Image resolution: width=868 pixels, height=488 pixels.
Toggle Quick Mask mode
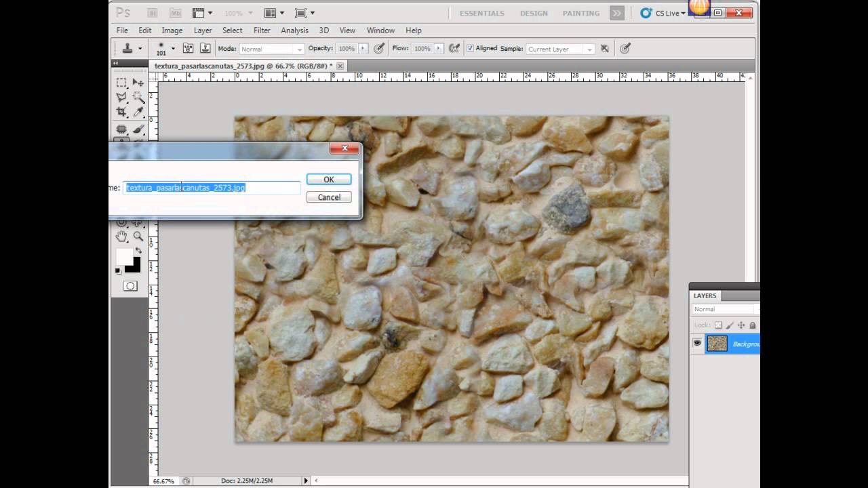pyautogui.click(x=130, y=286)
